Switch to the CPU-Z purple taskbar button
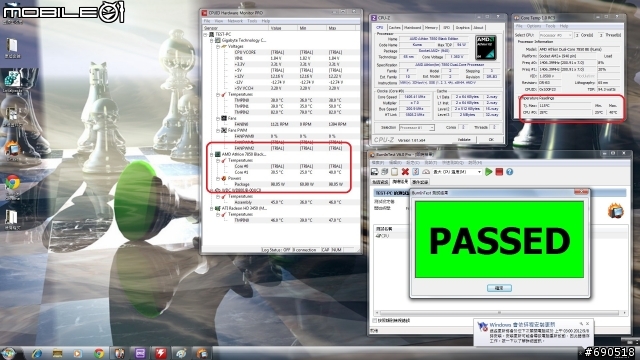 point(140,353)
